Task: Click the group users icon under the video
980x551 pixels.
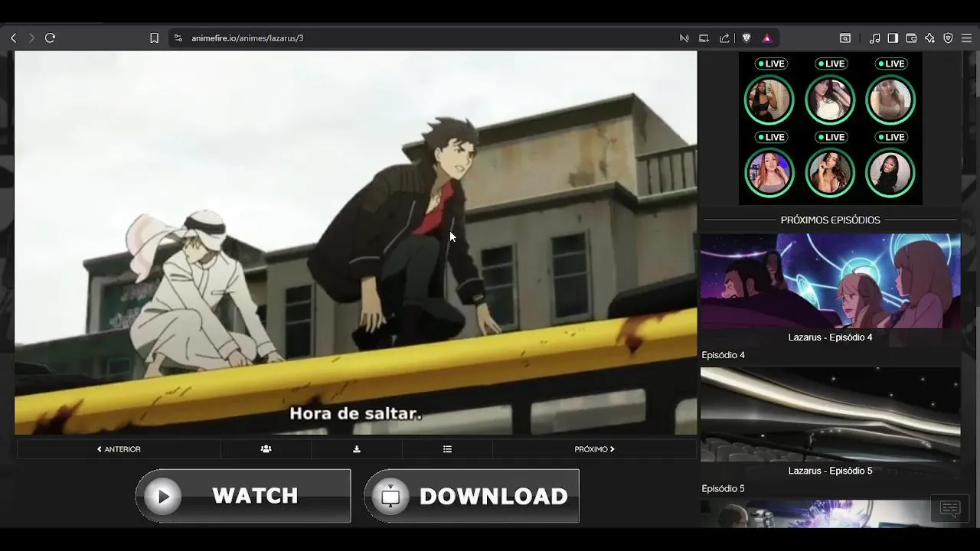Action: click(266, 449)
